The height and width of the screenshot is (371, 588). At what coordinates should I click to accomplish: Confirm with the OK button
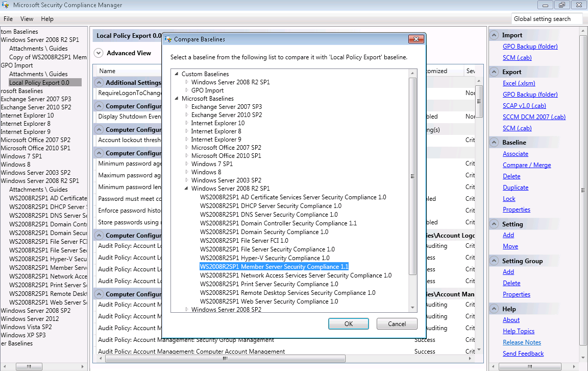point(349,323)
